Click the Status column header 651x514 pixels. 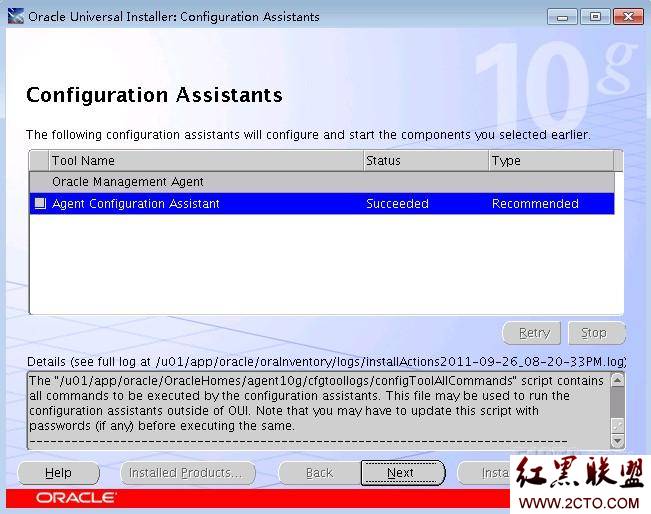click(x=425, y=160)
